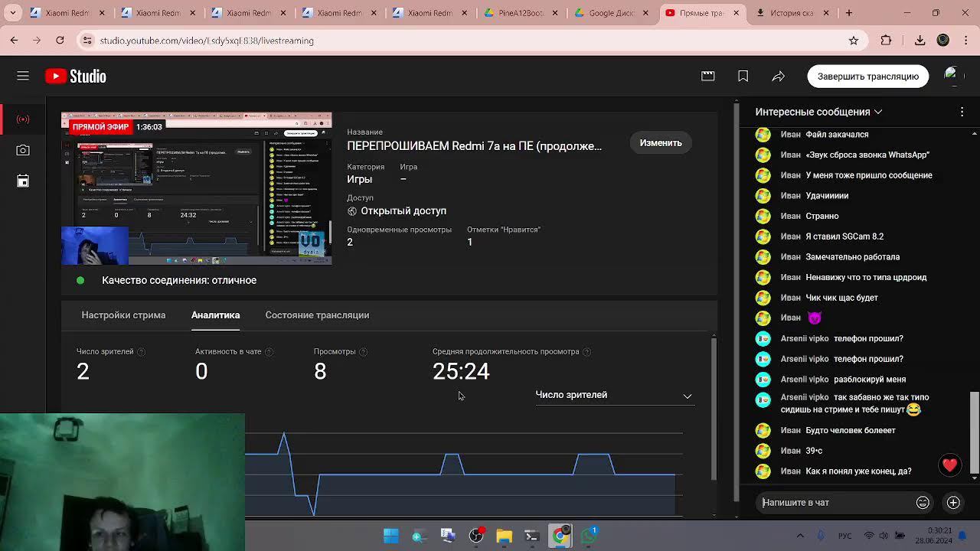Open the terminal app on the taskbar
980x551 pixels.
[532, 536]
